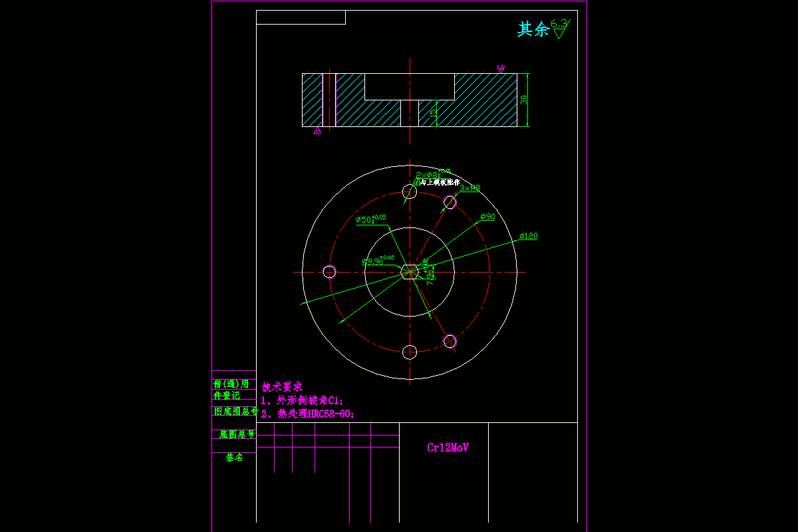The width and height of the screenshot is (798, 532).
Task: Click the 与上模板配作 note
Action: pos(440,182)
